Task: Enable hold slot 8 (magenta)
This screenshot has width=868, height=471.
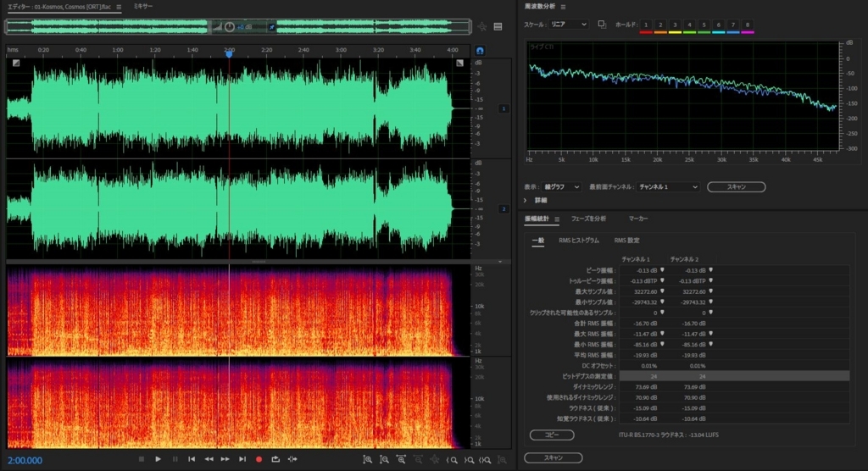Action: 748,25
